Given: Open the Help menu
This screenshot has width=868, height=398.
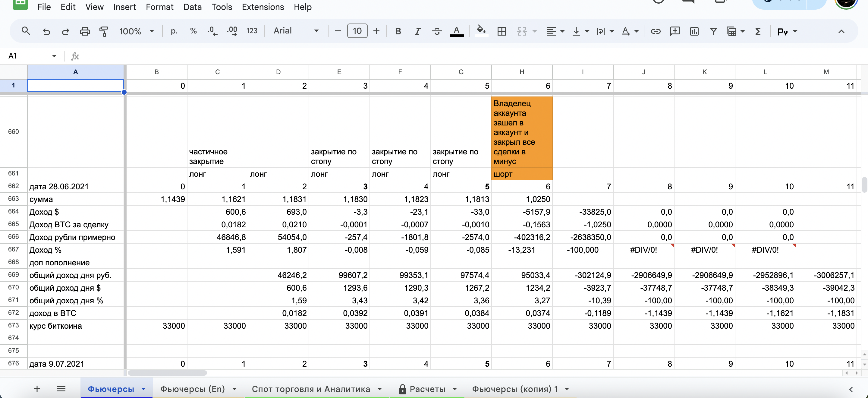Looking at the screenshot, I should pyautogui.click(x=302, y=7).
